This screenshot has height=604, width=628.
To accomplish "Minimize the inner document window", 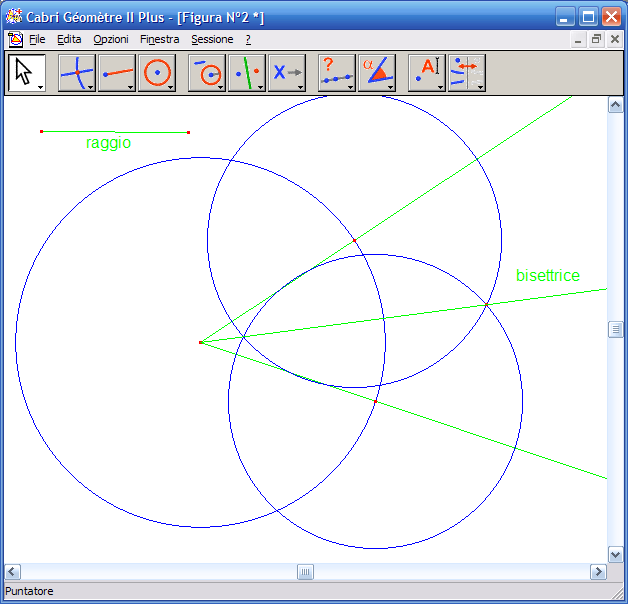I will [x=578, y=40].
